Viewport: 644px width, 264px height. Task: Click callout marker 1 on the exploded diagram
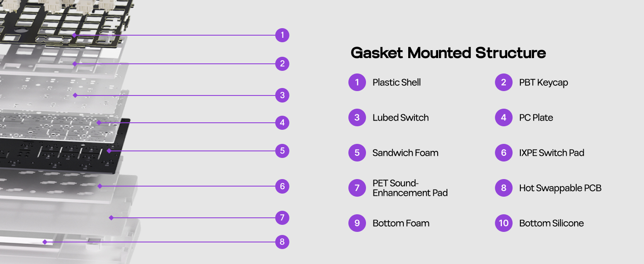pyautogui.click(x=282, y=35)
